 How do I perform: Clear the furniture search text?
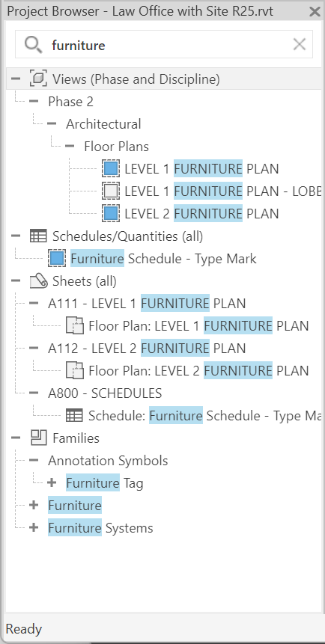(299, 44)
